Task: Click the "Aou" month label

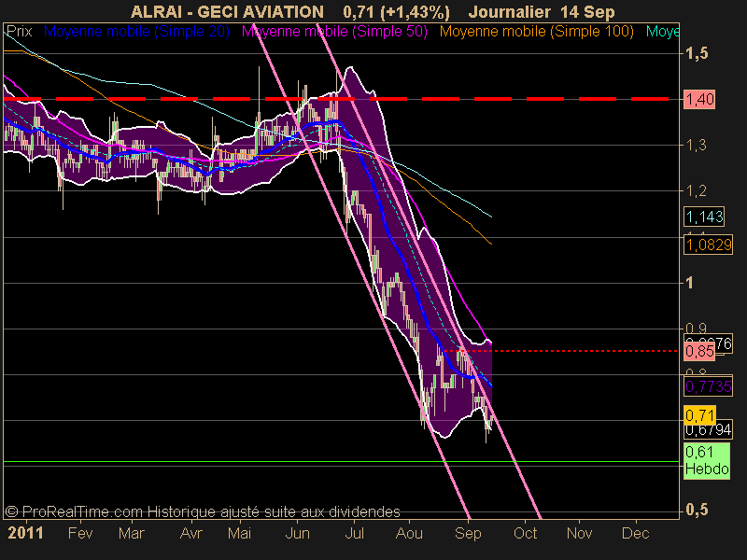Action: coord(409,533)
